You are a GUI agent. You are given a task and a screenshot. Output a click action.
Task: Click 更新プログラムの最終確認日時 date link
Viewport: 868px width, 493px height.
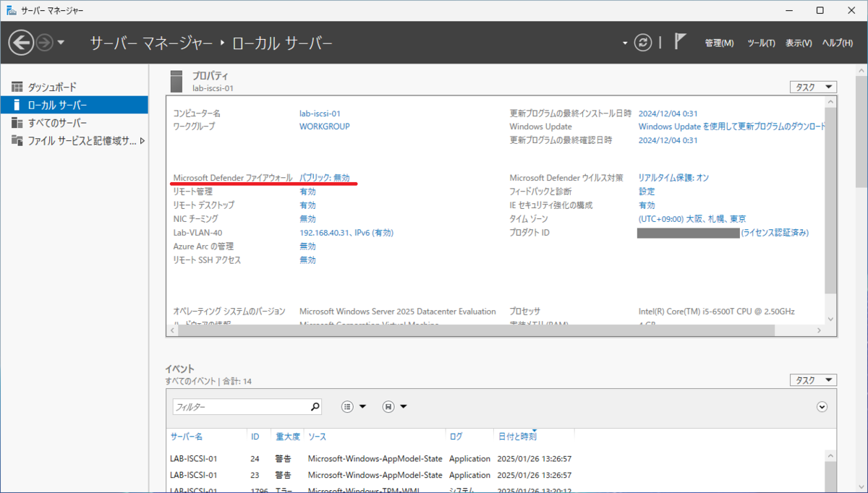pyautogui.click(x=668, y=140)
